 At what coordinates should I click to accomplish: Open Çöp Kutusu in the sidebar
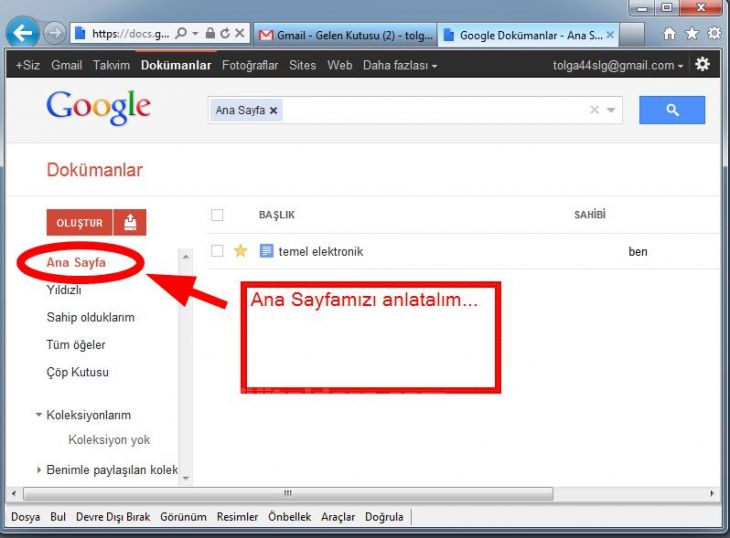click(x=77, y=372)
